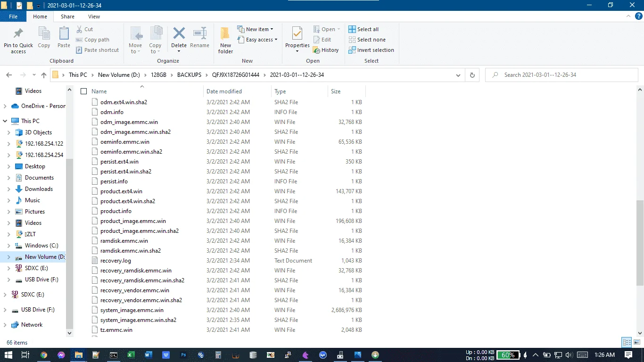Refresh the current folder
Image resolution: width=644 pixels, height=362 pixels.
tap(472, 75)
